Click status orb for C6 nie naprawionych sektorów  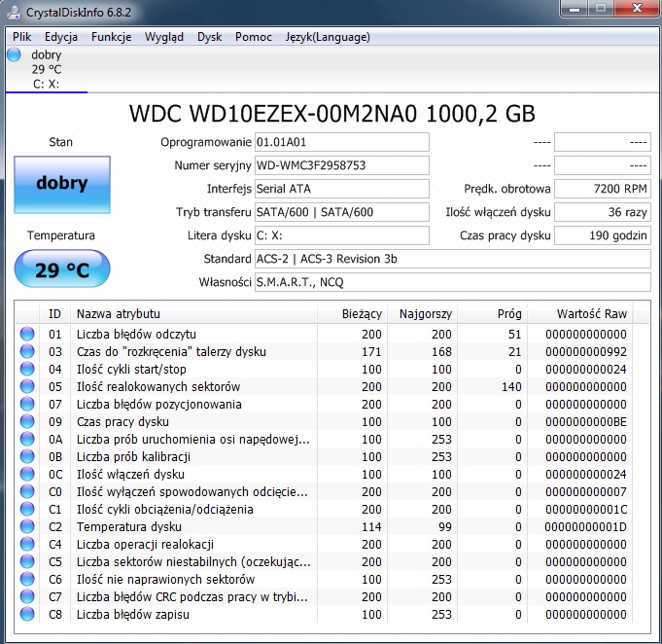[x=27, y=580]
